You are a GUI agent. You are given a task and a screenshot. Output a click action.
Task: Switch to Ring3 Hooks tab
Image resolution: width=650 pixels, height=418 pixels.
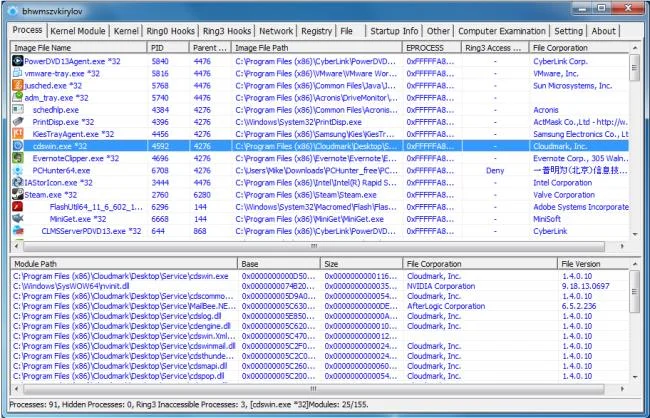226,31
